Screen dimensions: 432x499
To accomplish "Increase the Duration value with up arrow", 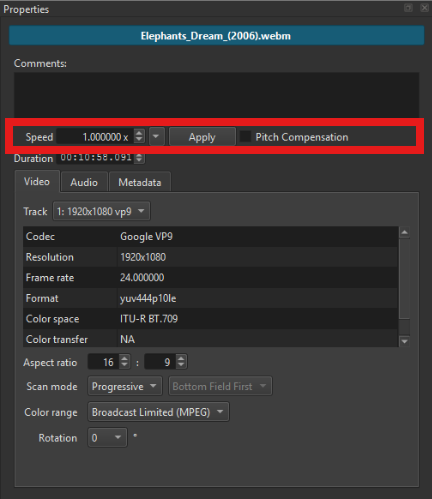I will [139, 156].
